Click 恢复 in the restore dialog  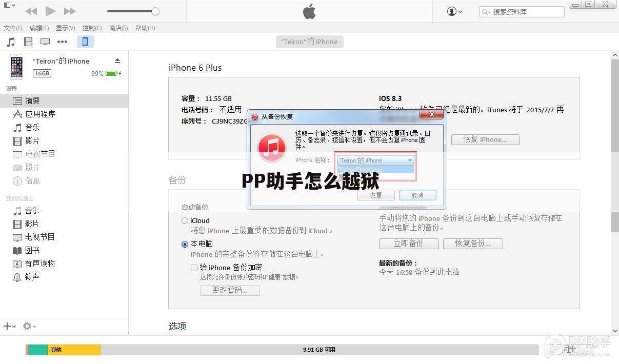click(x=376, y=195)
